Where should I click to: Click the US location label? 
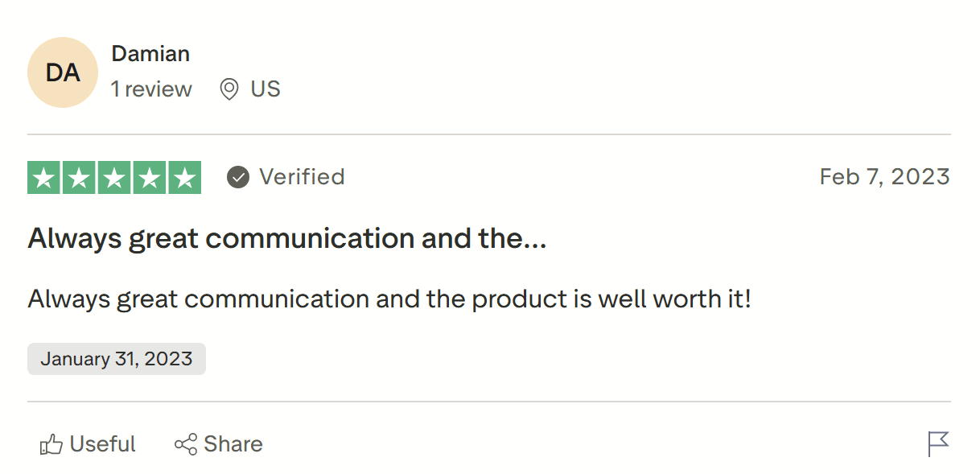[266, 89]
